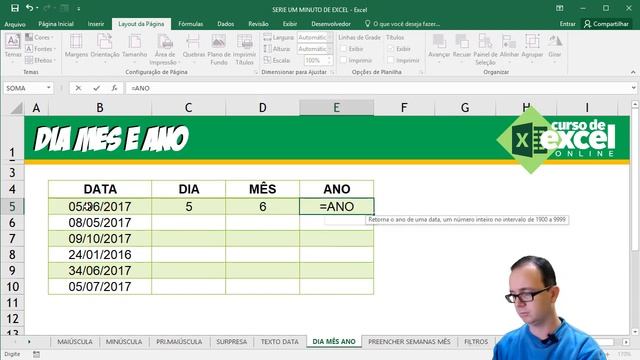Open the PREENCHER SEMANAS MÊS sheet tab
640x360 pixels.
click(409, 341)
